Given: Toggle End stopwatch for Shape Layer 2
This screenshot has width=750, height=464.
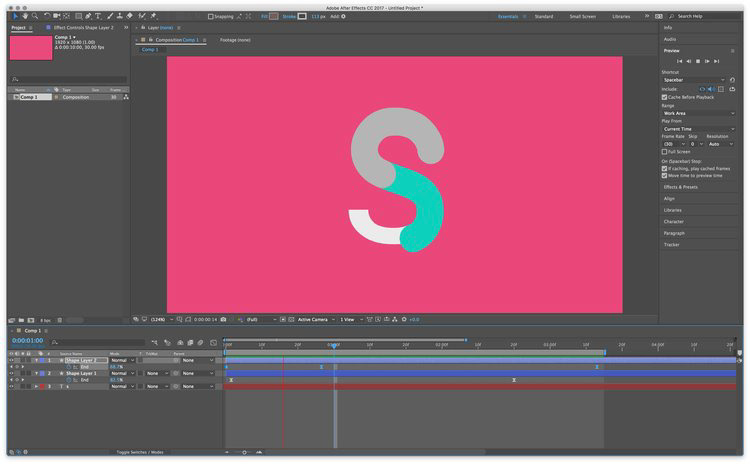Looking at the screenshot, I should (x=69, y=367).
